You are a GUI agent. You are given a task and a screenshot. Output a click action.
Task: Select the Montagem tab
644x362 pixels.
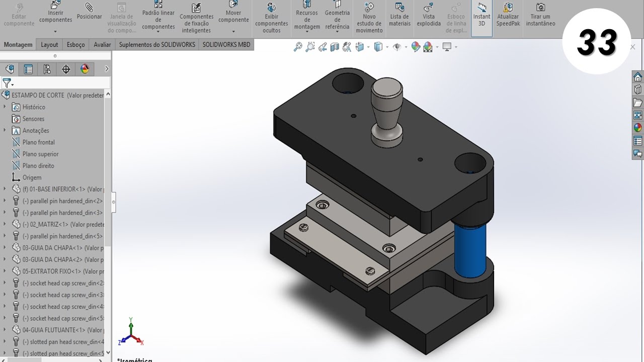point(18,45)
